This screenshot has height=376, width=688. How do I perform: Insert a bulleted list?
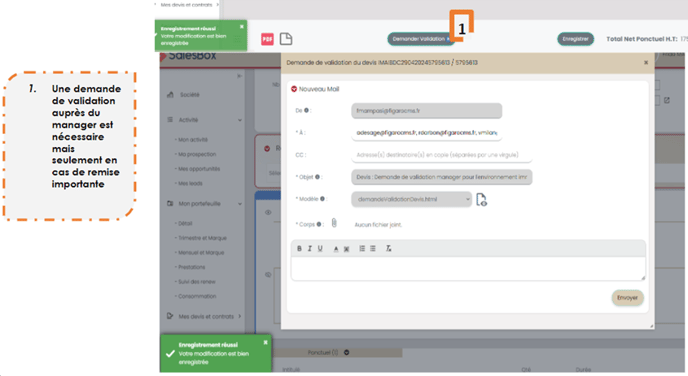pos(373,249)
